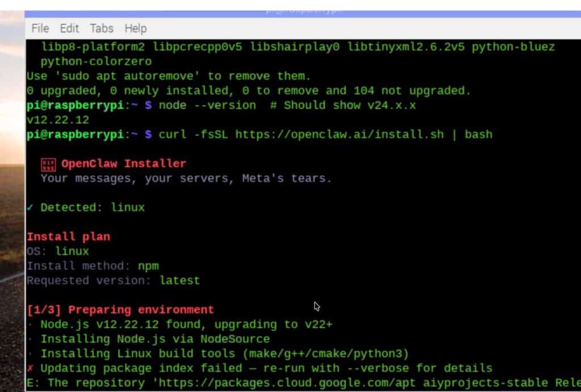Open the Edit menu
The image size is (581, 392).
coord(69,28)
